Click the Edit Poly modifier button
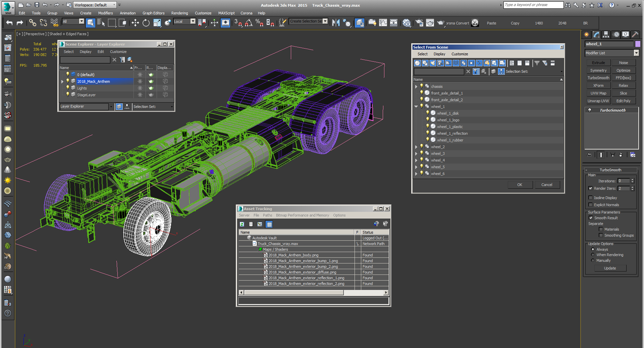This screenshot has height=348, width=644. (x=624, y=101)
